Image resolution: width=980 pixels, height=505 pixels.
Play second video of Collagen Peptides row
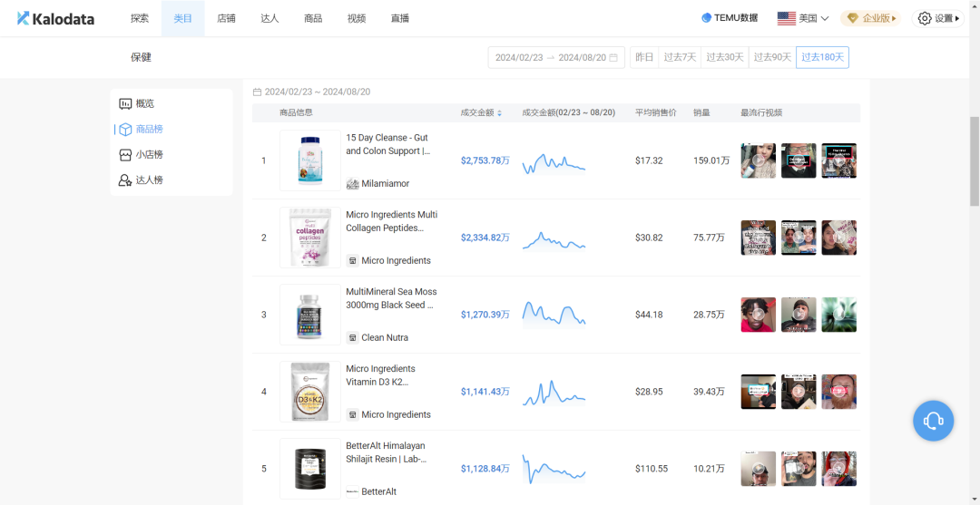click(x=799, y=238)
